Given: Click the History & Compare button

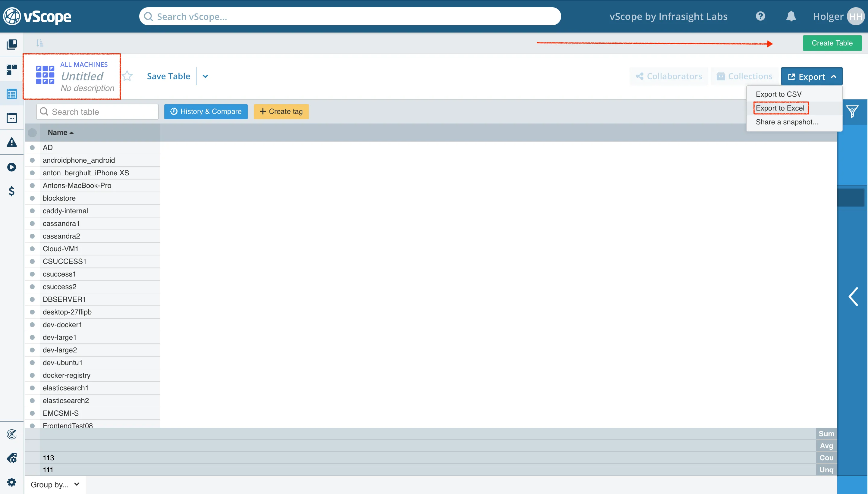Looking at the screenshot, I should 206,111.
